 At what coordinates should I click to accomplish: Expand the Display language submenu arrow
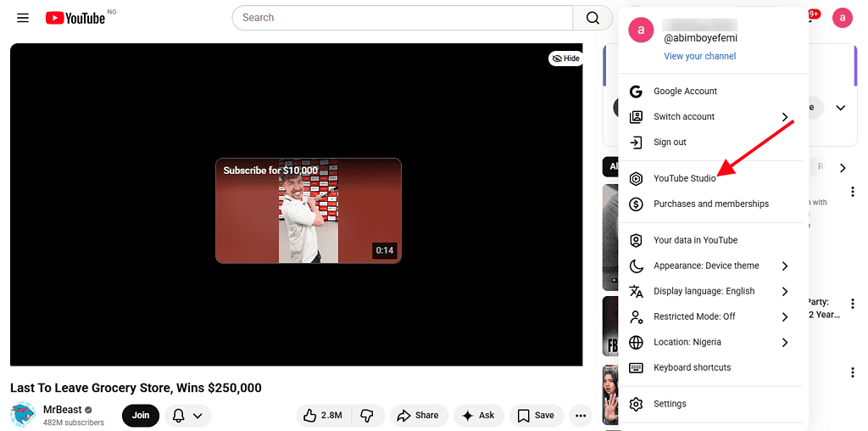(784, 291)
